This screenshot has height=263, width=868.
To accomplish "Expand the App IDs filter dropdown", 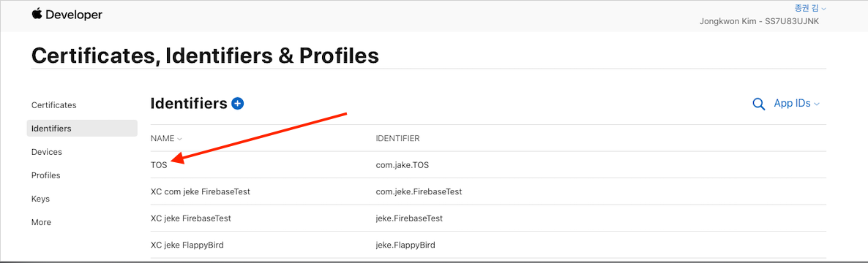I will click(x=796, y=103).
